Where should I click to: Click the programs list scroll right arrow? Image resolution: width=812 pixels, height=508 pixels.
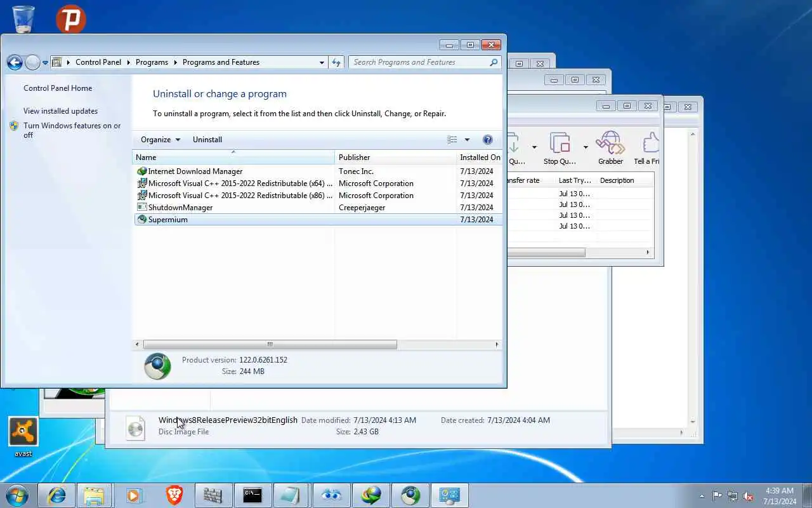[497, 344]
